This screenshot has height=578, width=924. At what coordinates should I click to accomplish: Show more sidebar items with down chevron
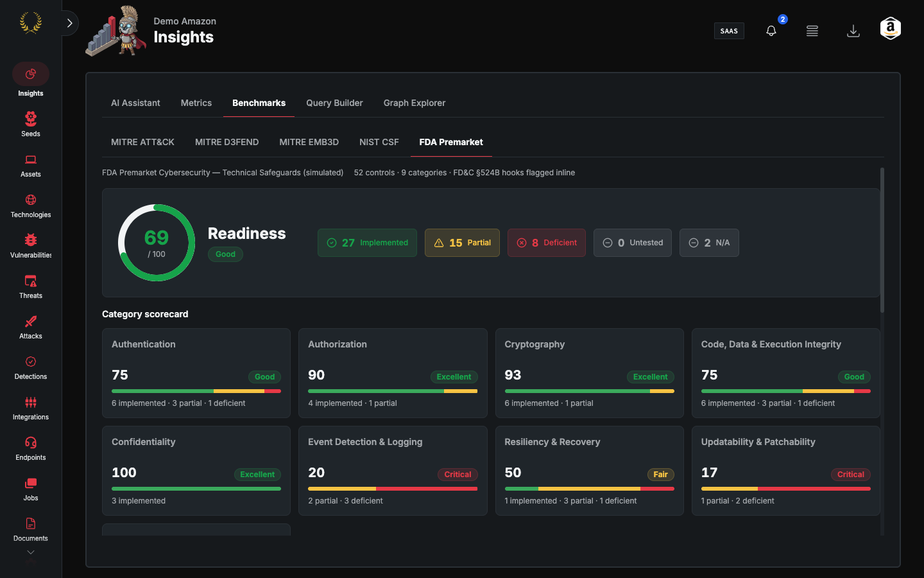pos(30,552)
